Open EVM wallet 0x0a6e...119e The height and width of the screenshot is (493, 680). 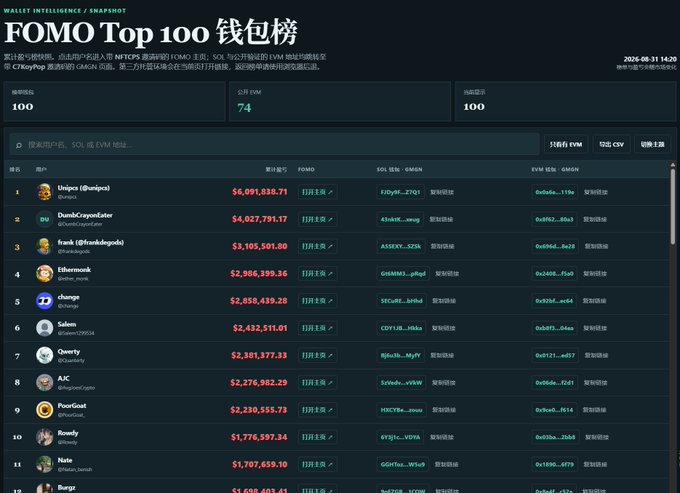pos(555,192)
